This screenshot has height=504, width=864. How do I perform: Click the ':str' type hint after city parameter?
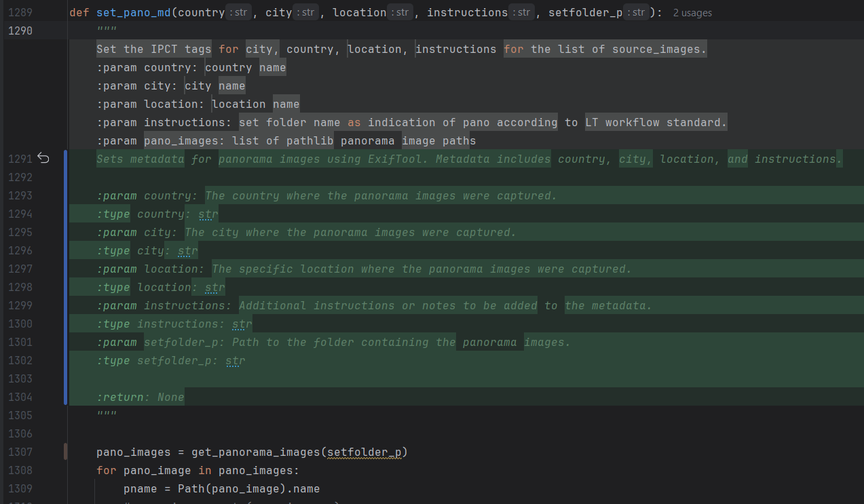pyautogui.click(x=305, y=13)
